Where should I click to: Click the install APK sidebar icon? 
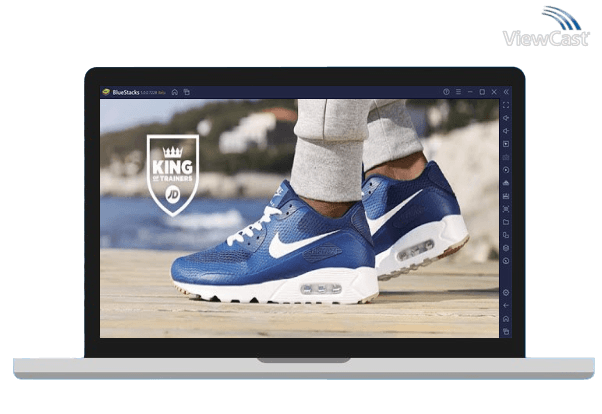coord(506,183)
